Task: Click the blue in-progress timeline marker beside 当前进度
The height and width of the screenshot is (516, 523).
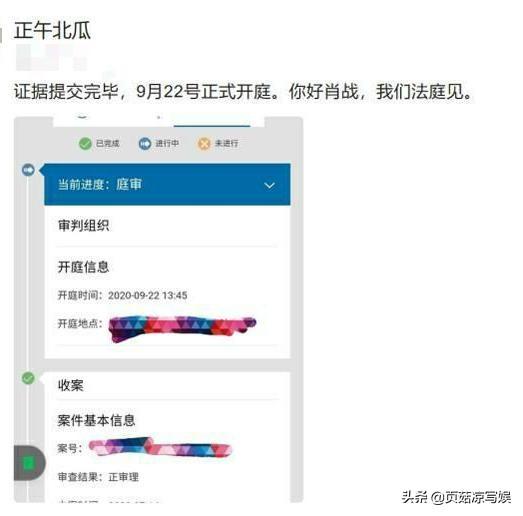Action: [x=28, y=170]
